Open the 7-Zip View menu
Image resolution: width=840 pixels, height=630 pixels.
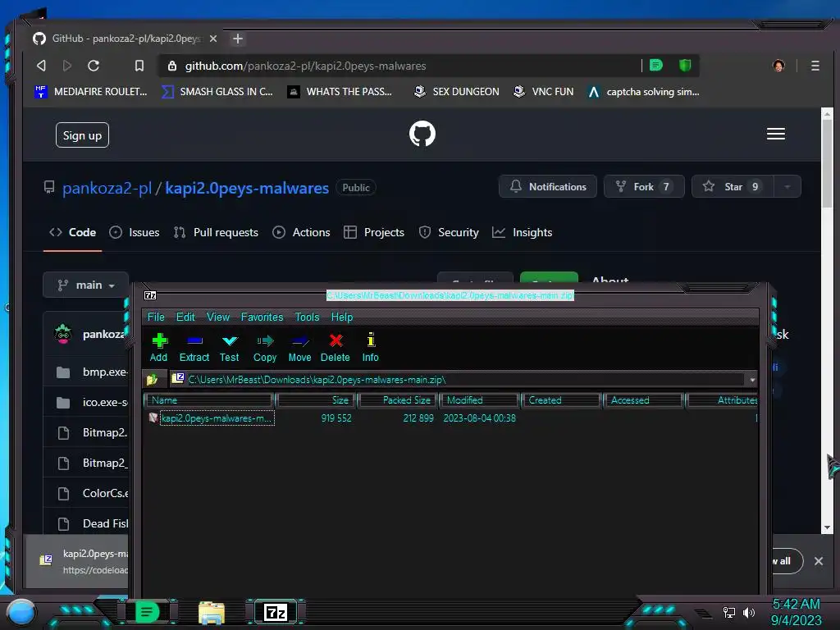(218, 317)
